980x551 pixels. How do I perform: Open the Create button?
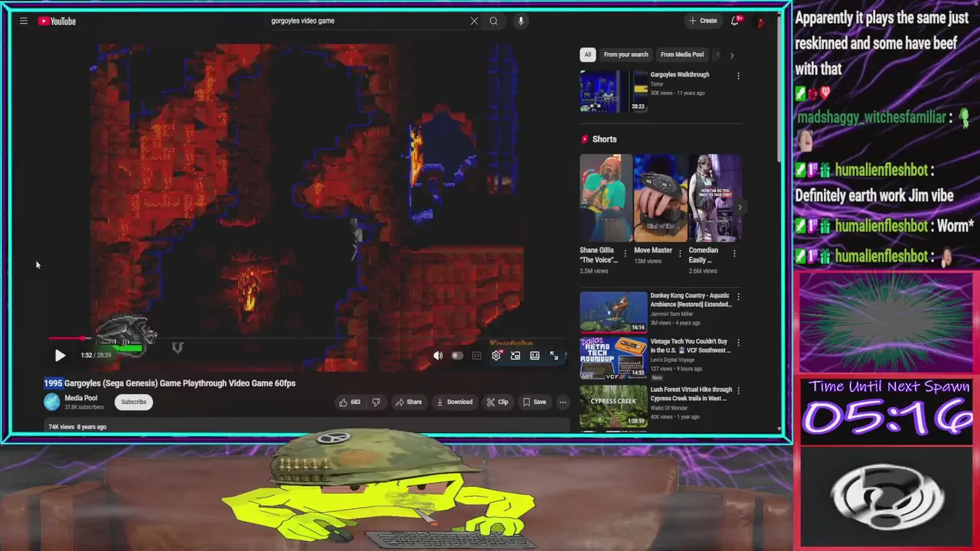tap(703, 21)
